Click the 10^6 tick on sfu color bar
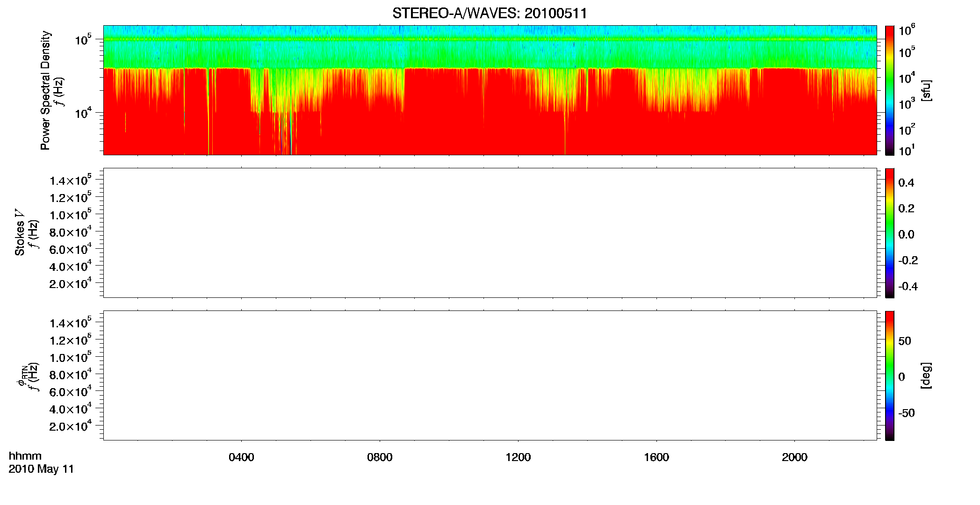980x505 pixels. 907,30
